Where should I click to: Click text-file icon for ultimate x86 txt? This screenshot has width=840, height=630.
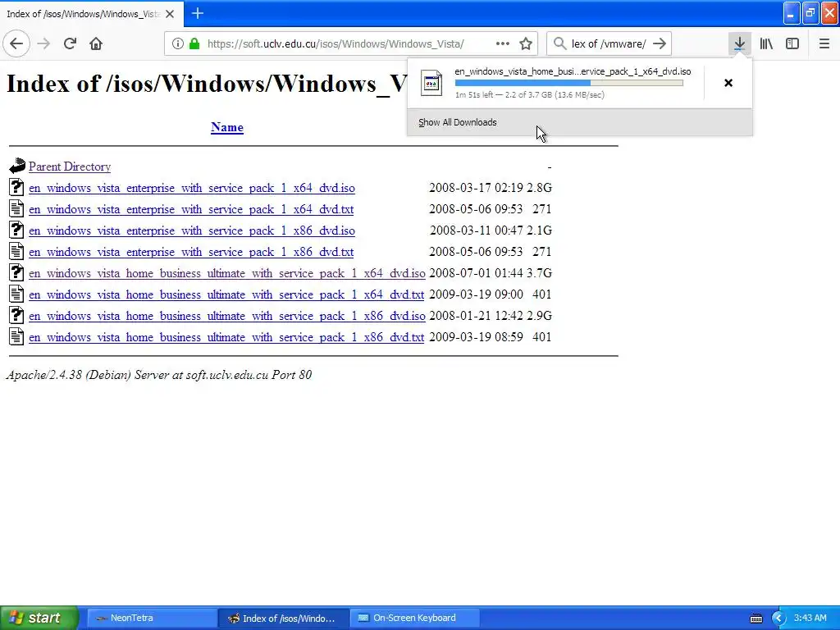(16, 336)
